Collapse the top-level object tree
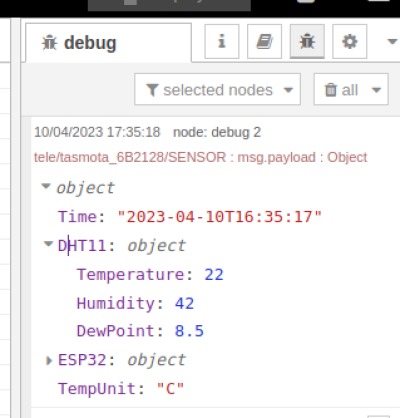This screenshot has width=400, height=418. pos(46,186)
